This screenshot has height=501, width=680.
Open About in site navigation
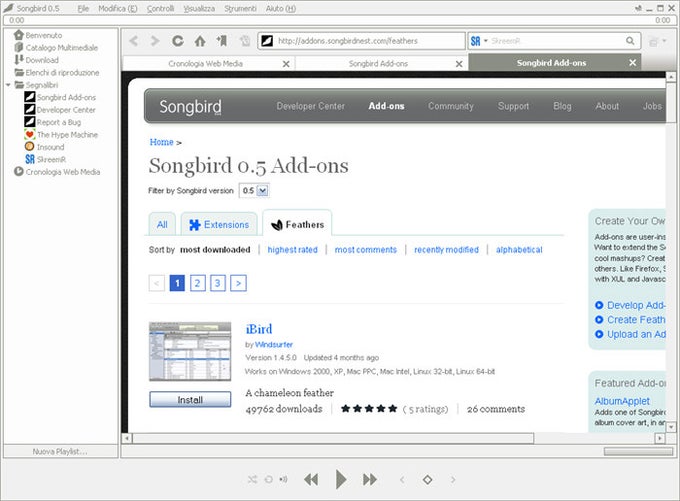coord(607,106)
